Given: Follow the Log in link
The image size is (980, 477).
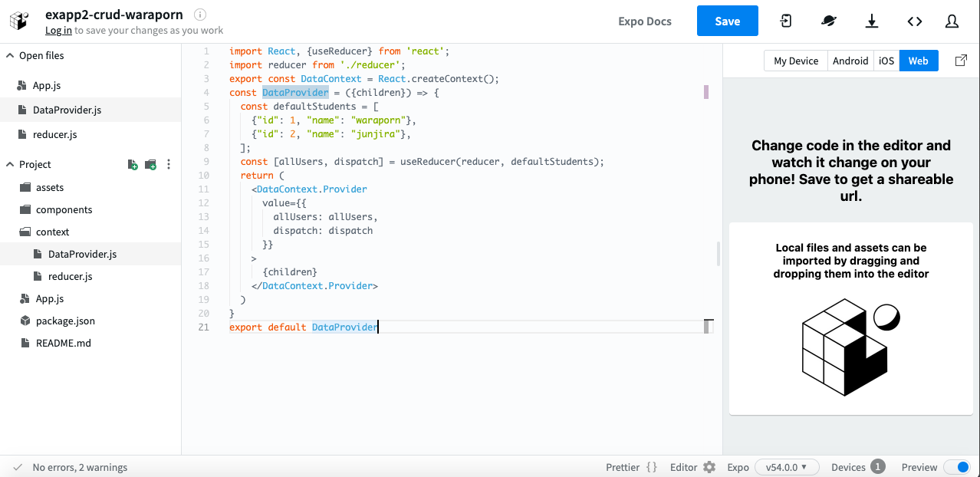Looking at the screenshot, I should (x=58, y=31).
